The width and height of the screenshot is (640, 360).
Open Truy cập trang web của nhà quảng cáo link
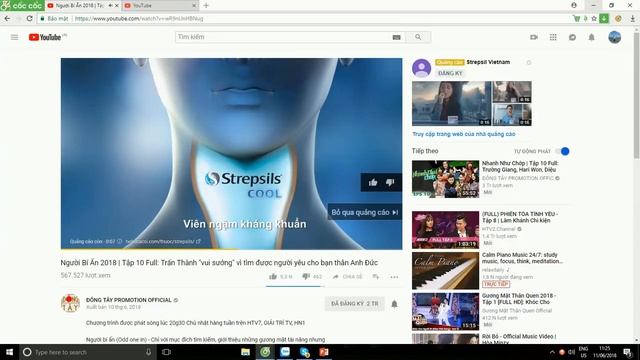pyautogui.click(x=464, y=134)
